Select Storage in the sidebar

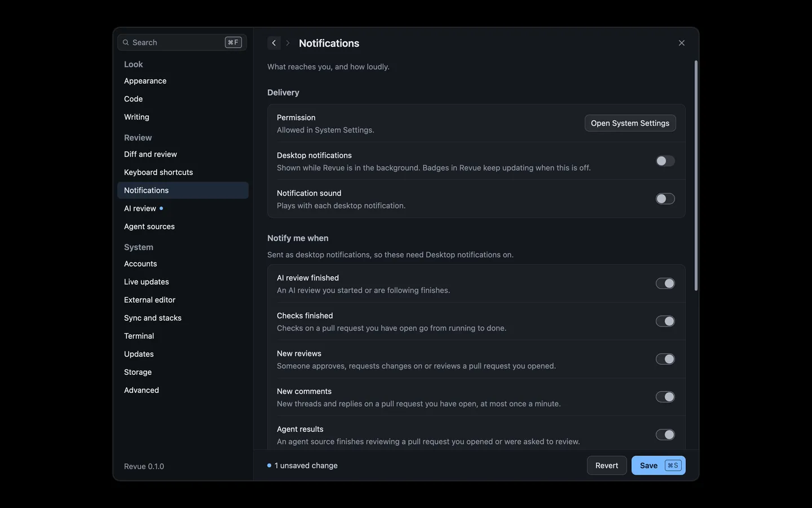tap(183, 372)
